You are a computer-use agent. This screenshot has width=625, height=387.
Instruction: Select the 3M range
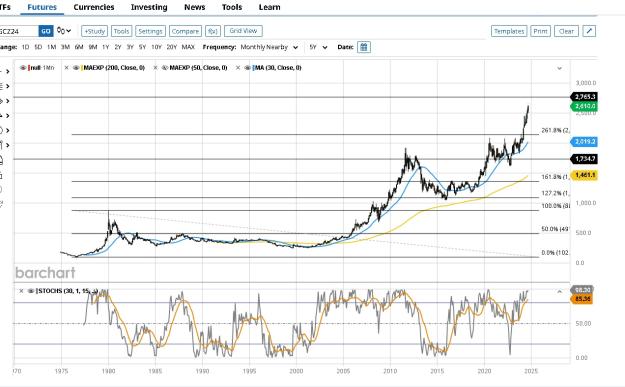(x=65, y=47)
